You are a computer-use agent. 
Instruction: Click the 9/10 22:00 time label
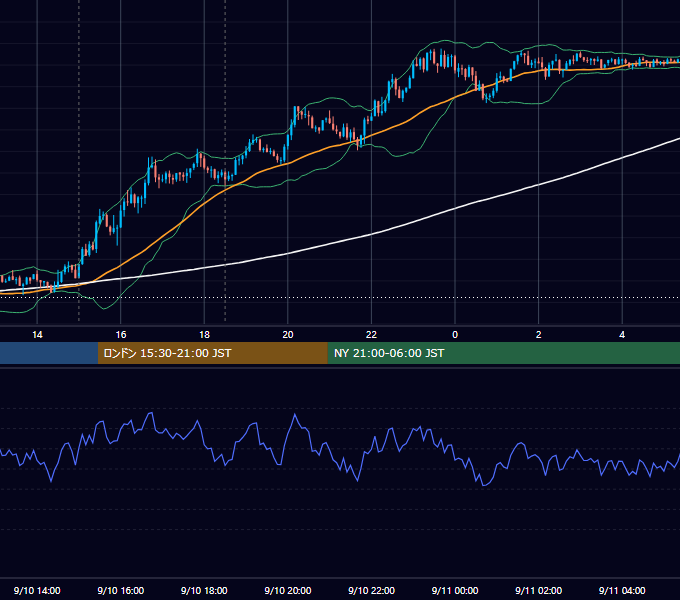[x=371, y=590]
